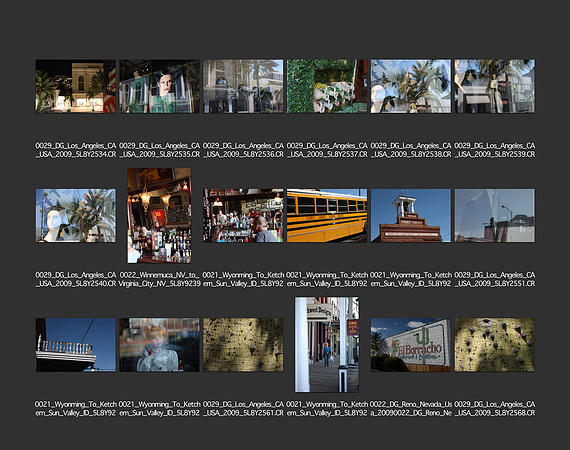Click filename ending 5L8Y2538.CR
This screenshot has height=450, width=570.
click(x=411, y=150)
